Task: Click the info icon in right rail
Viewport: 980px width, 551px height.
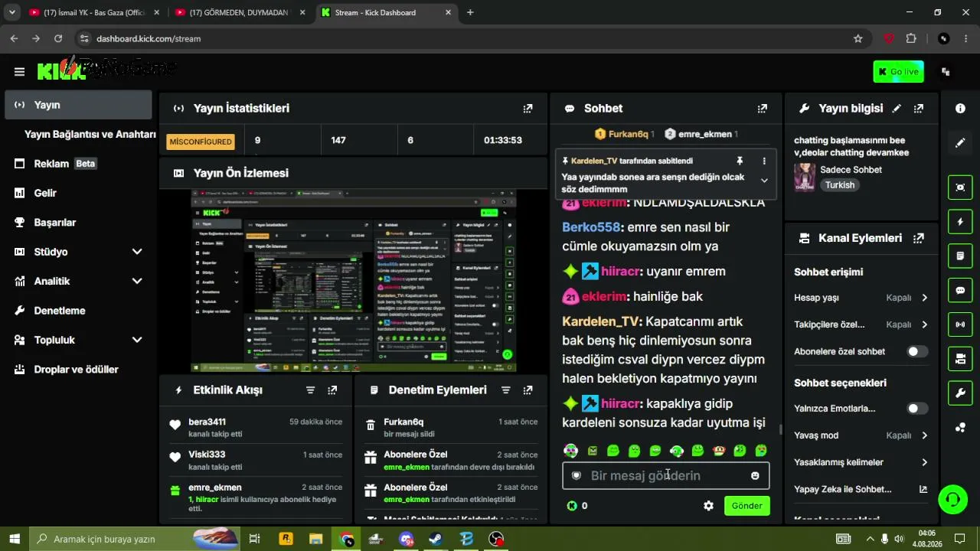Action: tap(960, 109)
